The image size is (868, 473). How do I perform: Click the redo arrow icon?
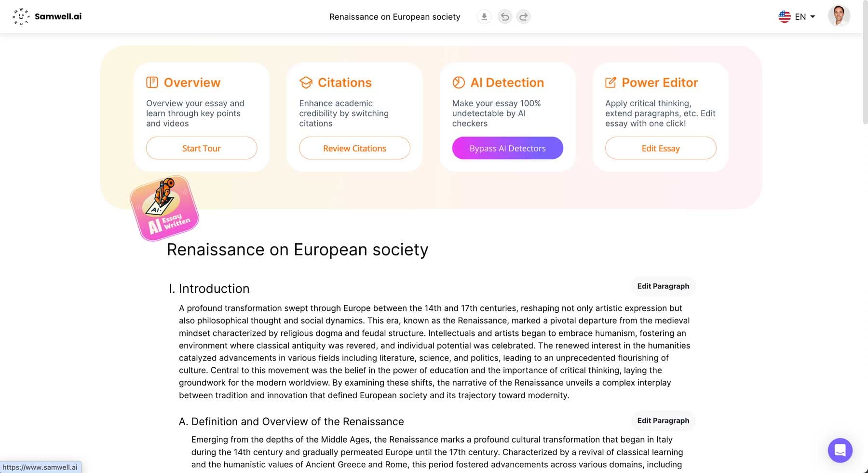[x=523, y=17]
